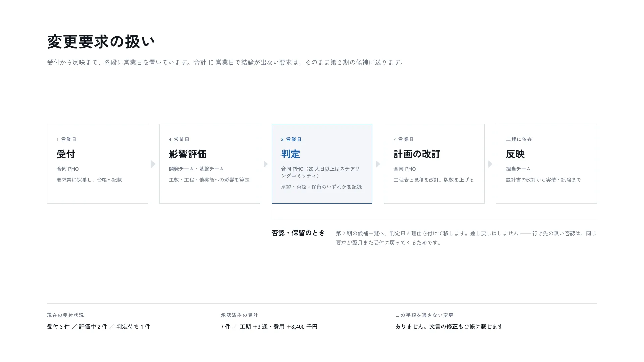This screenshot has width=644, height=362.
Task: Select the 影響評価 step card heading
Action: click(187, 154)
